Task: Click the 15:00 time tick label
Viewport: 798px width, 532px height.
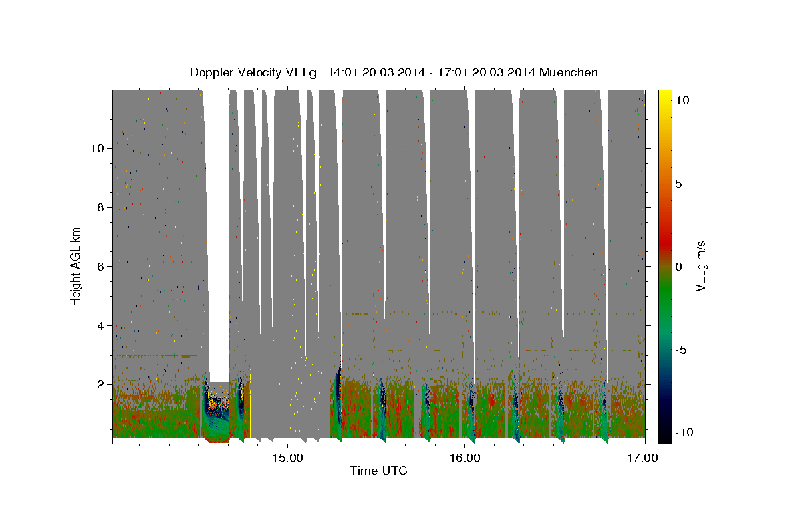Action: coord(288,458)
